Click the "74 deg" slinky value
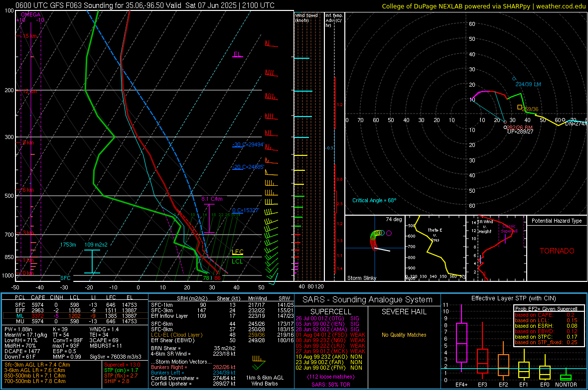This screenshot has height=390, width=588. pos(394,219)
